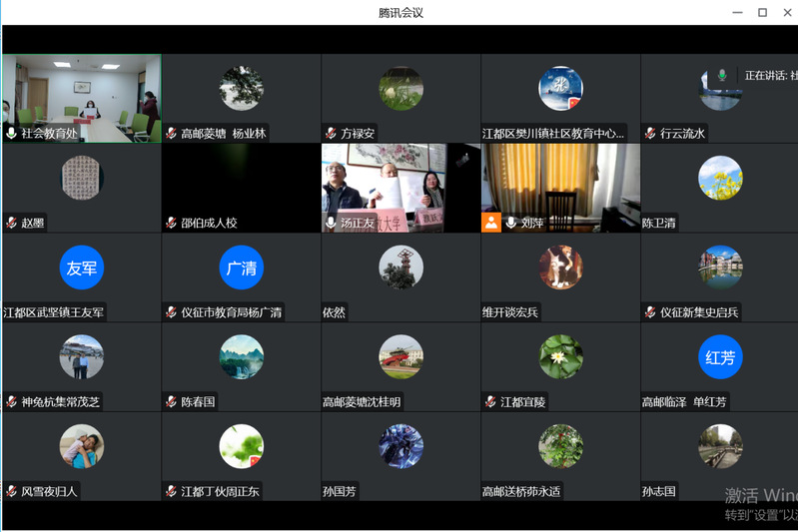Click the 社会教育处 microphone icon
Image resolution: width=798 pixels, height=532 pixels.
pos(12,133)
